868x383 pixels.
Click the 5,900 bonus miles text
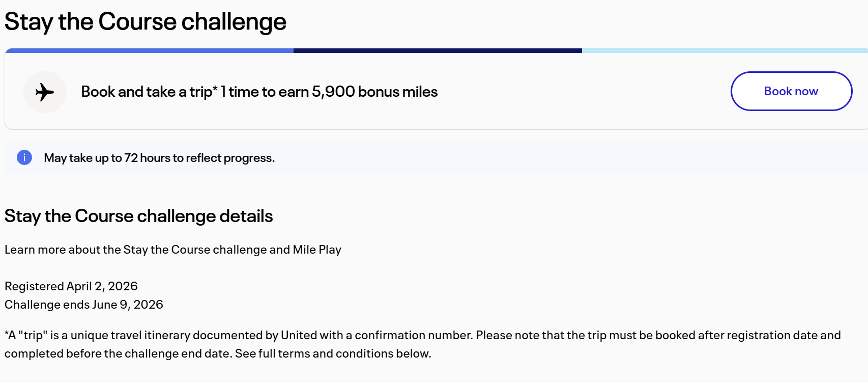[374, 92]
